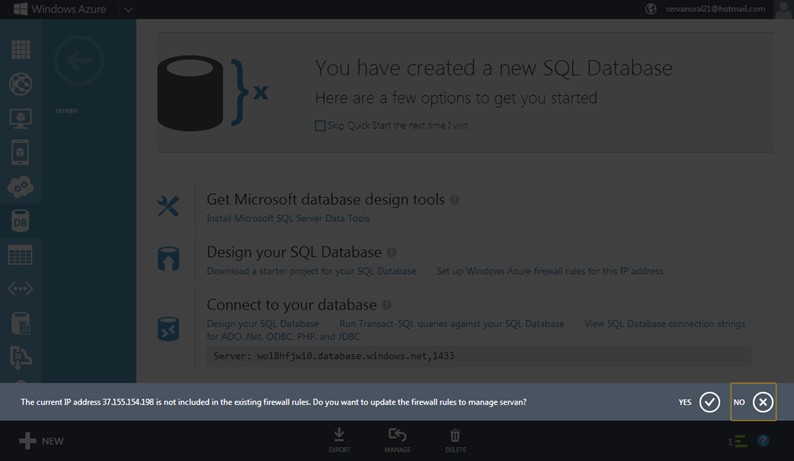Select SQL Databases DB icon in sidebar
The width and height of the screenshot is (794, 461).
tap(20, 221)
